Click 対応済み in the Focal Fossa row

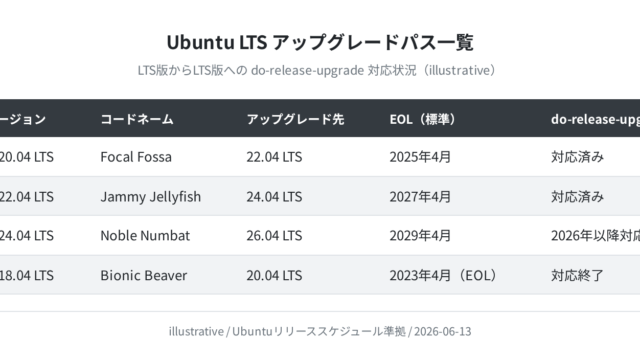coord(577,157)
